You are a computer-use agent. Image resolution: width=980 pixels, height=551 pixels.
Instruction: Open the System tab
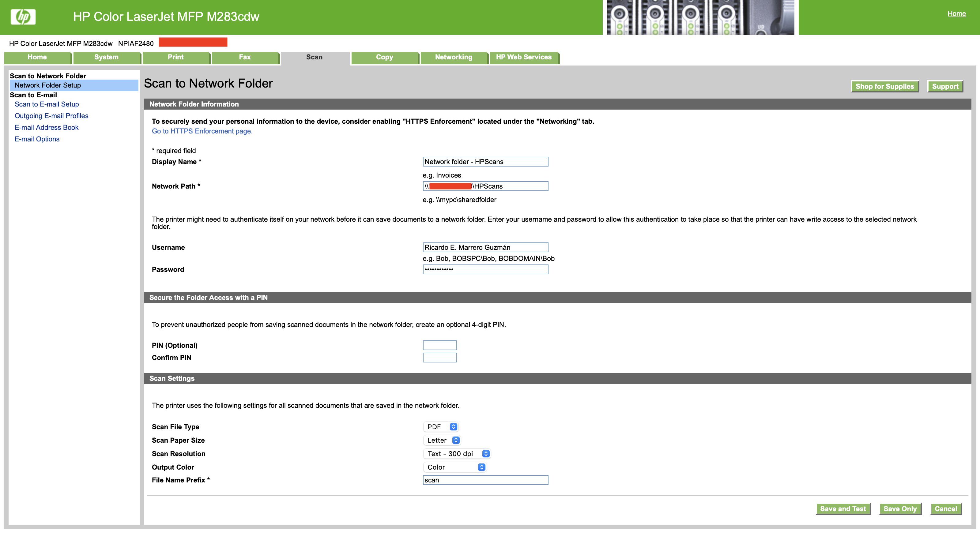(107, 58)
